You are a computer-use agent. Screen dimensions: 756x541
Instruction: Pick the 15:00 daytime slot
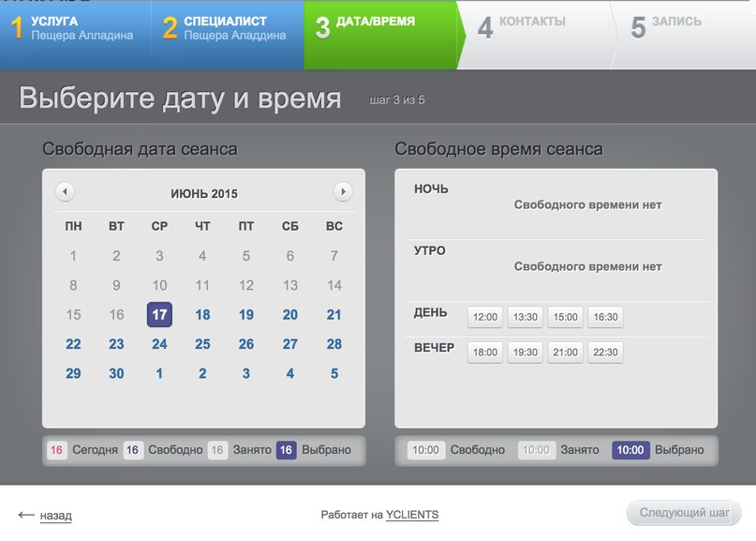coord(565,317)
